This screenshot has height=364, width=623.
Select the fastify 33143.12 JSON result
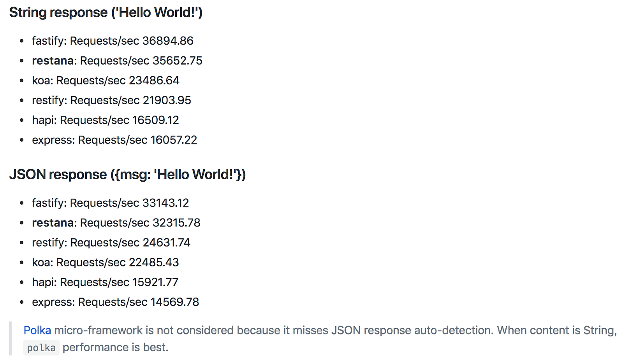110,203
